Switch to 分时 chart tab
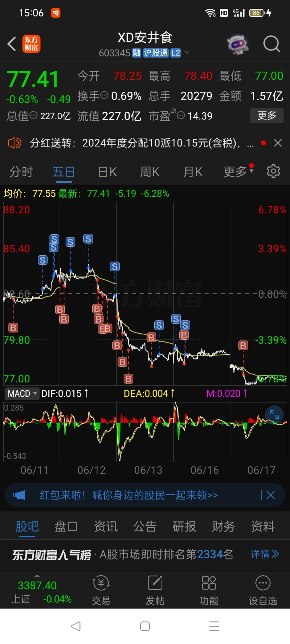The image size is (290, 644). pyautogui.click(x=21, y=172)
